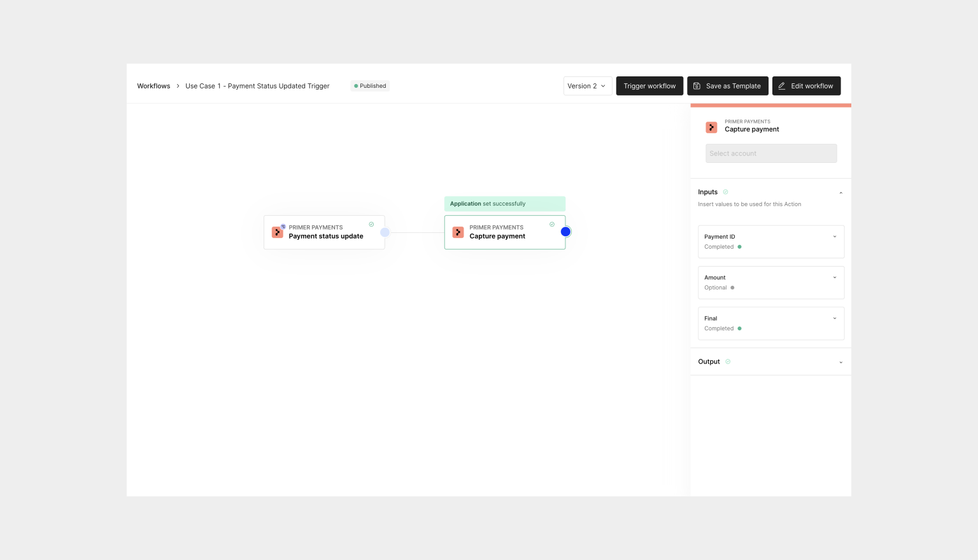Click the Primer icon in the side panel header

pos(711,127)
